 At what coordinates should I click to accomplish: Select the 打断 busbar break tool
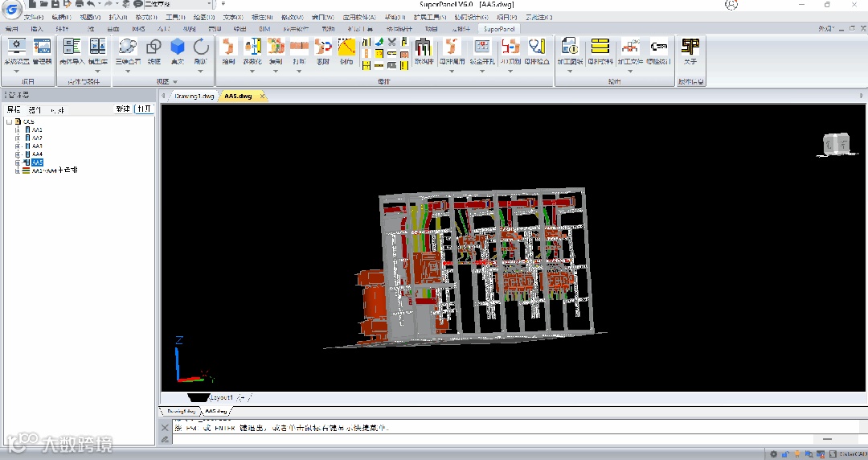click(299, 51)
